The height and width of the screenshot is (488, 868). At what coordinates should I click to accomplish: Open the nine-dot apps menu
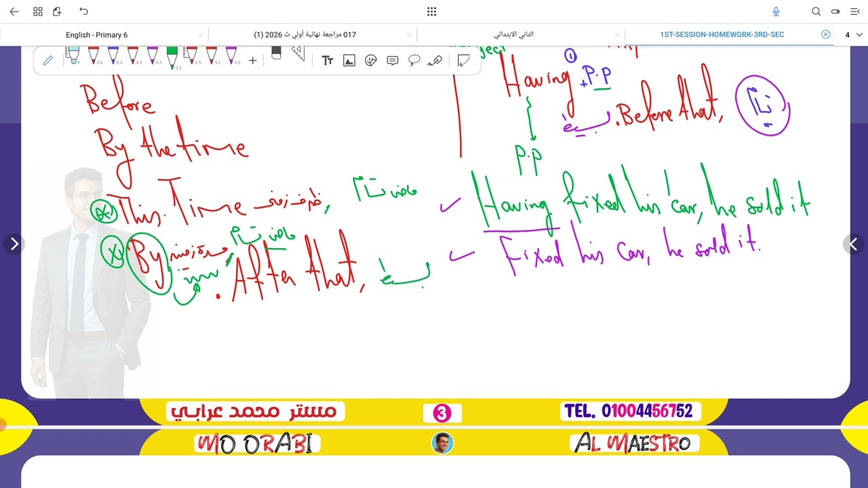click(x=432, y=12)
